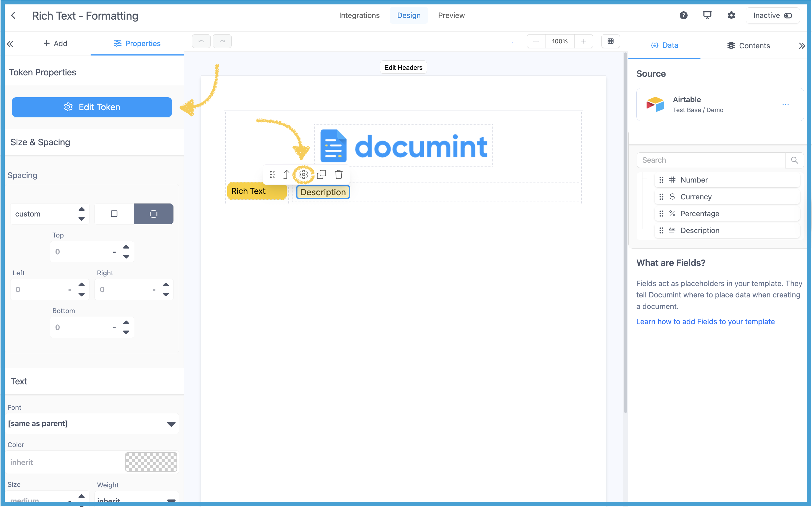812x507 pixels.
Task: Click the trash delete icon in token toolbar
Action: pyautogui.click(x=339, y=174)
